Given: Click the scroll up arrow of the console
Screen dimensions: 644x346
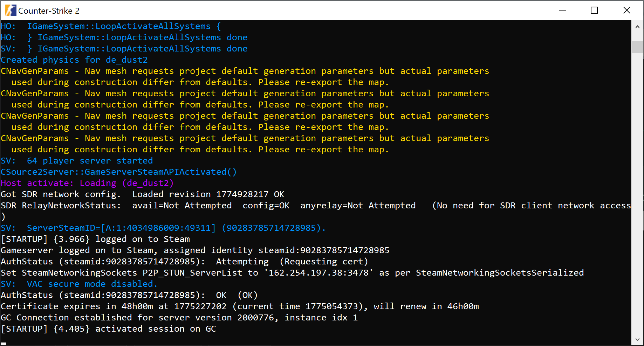Looking at the screenshot, I should pyautogui.click(x=637, y=27).
